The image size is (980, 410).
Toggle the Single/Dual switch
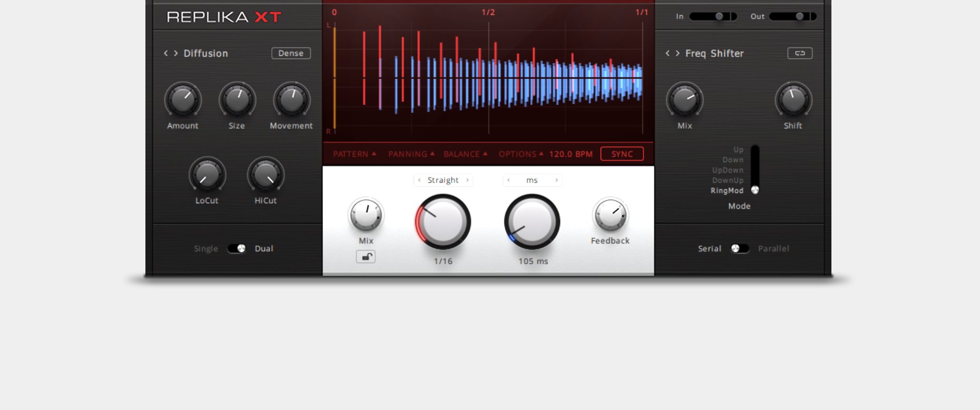click(237, 248)
